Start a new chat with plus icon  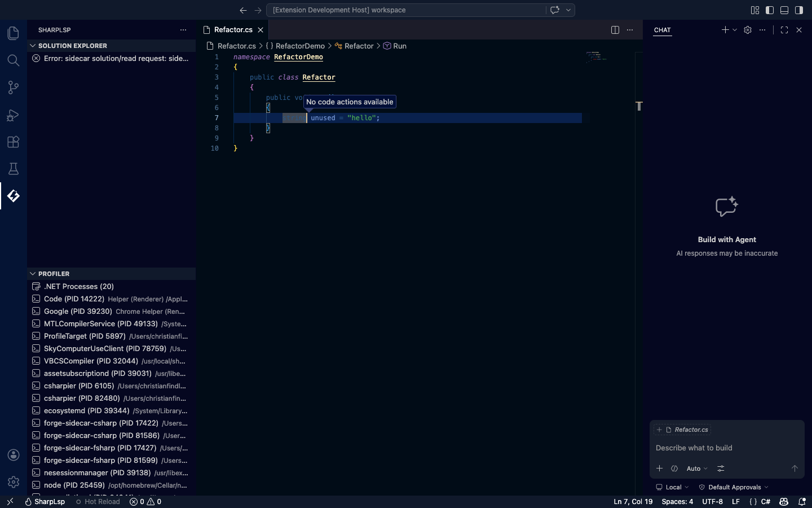tap(725, 30)
